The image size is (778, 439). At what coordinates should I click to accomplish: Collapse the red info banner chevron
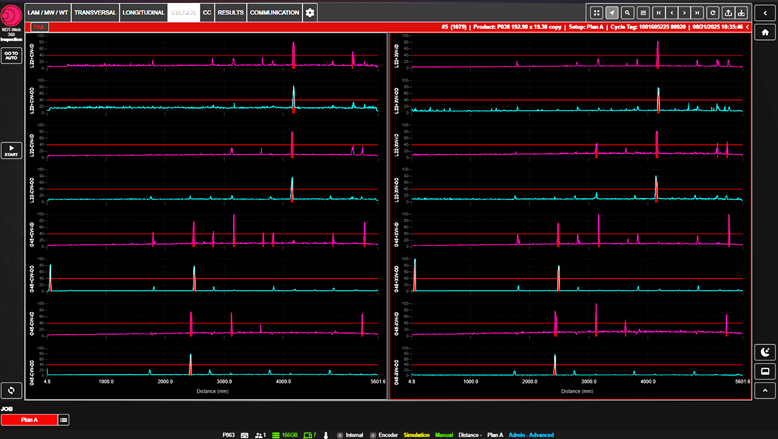tap(747, 27)
